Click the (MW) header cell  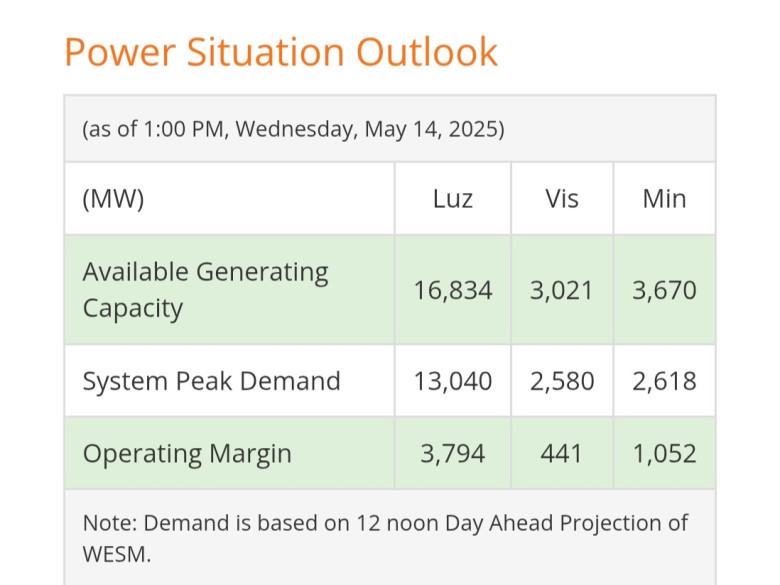pos(114,198)
